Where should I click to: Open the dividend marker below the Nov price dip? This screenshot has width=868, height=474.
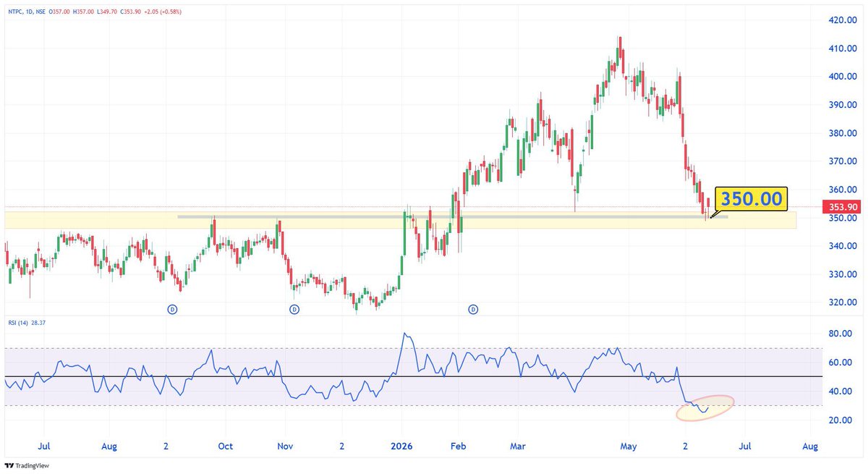coord(294,310)
